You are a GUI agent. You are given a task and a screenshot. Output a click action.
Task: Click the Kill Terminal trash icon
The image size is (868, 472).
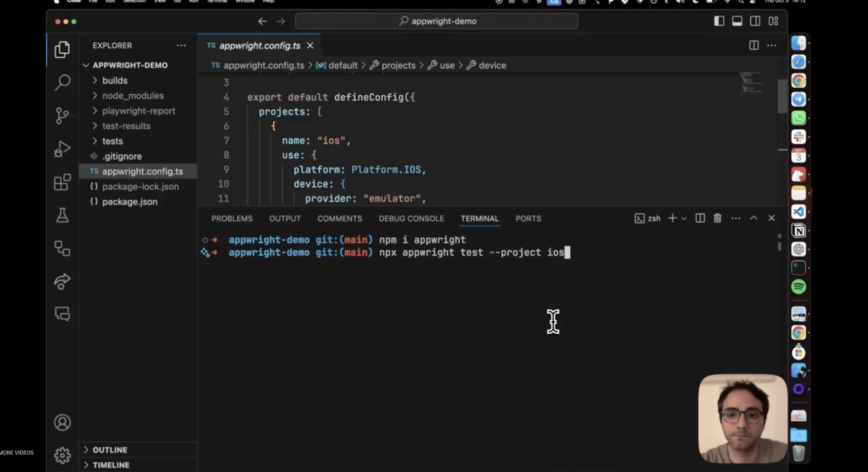[x=717, y=218]
